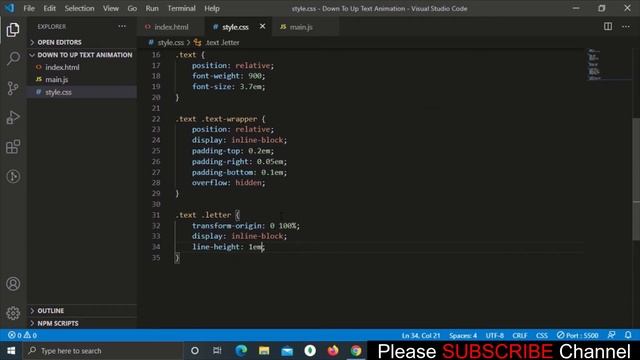Open the Extensions view
This screenshot has width=640, height=360.
(13, 147)
